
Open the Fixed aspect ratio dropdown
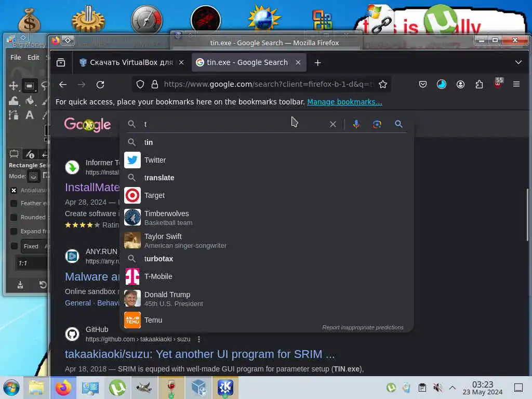[35, 246]
